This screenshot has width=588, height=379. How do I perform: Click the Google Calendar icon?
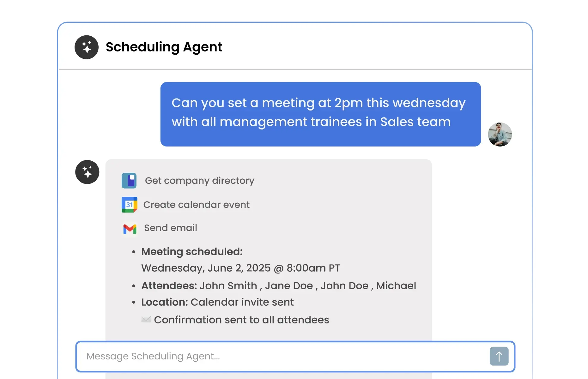coord(129,205)
